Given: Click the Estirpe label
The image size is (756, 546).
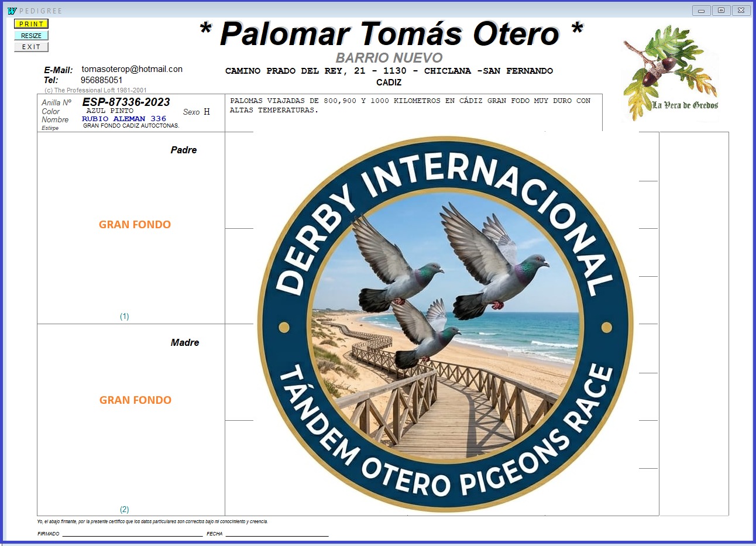Looking at the screenshot, I should (x=50, y=128).
